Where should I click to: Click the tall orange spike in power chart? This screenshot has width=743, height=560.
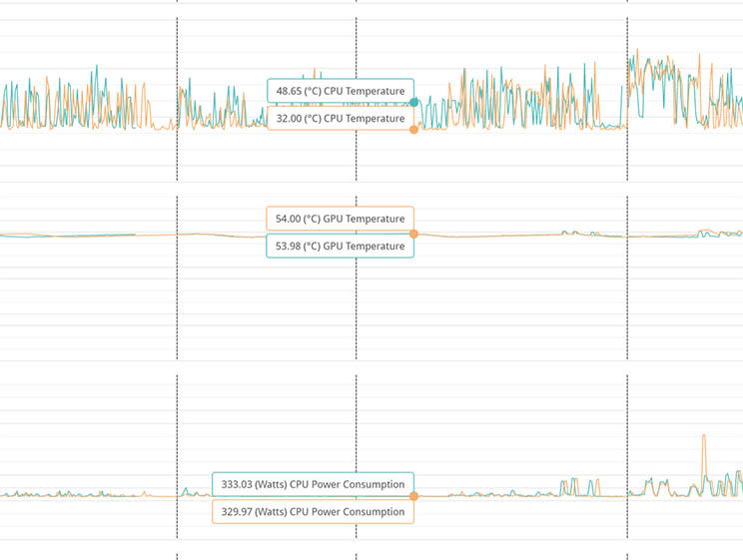[x=704, y=439]
